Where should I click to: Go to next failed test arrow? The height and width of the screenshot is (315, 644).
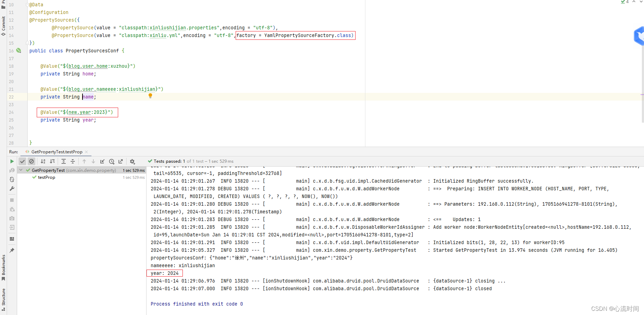pos(93,161)
